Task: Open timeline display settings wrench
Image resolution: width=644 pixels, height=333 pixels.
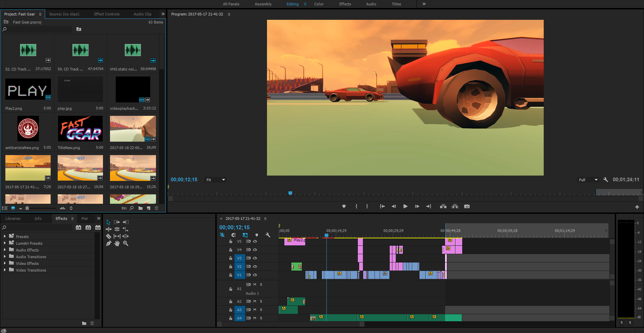Action: (268, 235)
